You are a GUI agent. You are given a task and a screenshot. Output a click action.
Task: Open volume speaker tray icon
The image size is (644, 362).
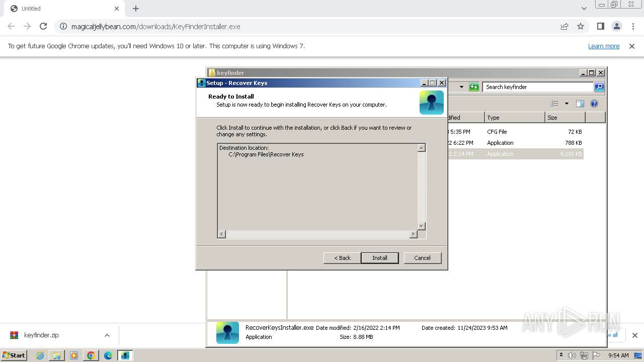pos(572,355)
